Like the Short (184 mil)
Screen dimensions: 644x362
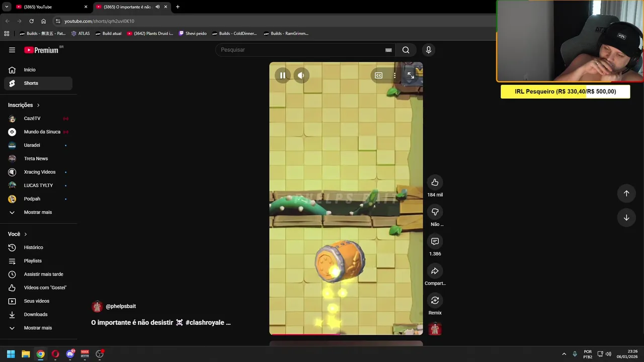coord(435,183)
